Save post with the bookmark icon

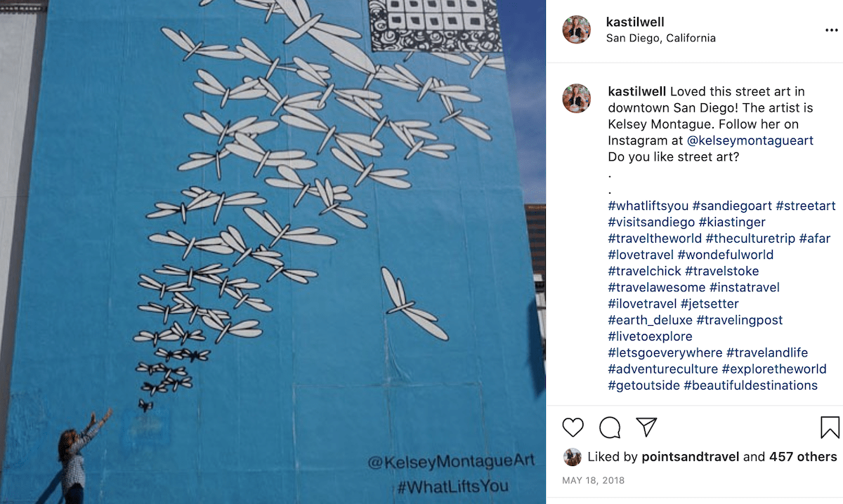pos(830,427)
